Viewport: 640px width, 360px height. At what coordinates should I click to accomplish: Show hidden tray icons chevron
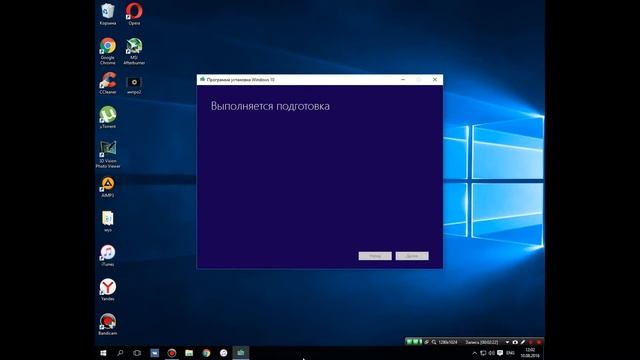pos(474,353)
